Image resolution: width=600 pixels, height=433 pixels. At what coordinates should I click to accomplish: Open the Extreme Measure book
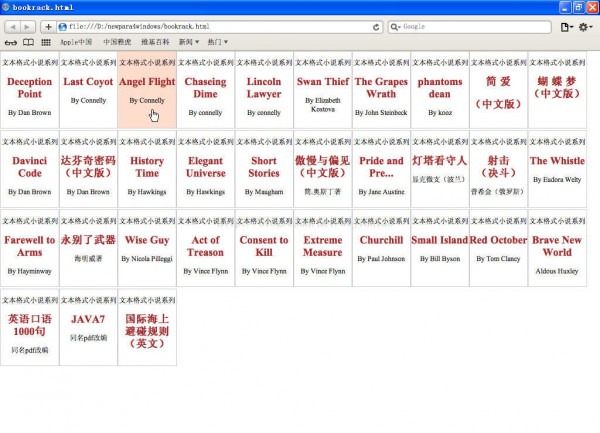click(x=323, y=246)
